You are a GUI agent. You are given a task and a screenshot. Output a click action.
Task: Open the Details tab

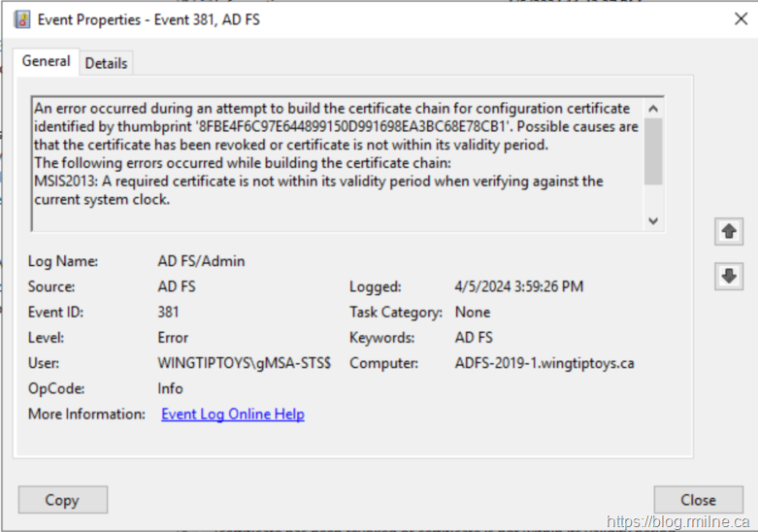click(106, 63)
